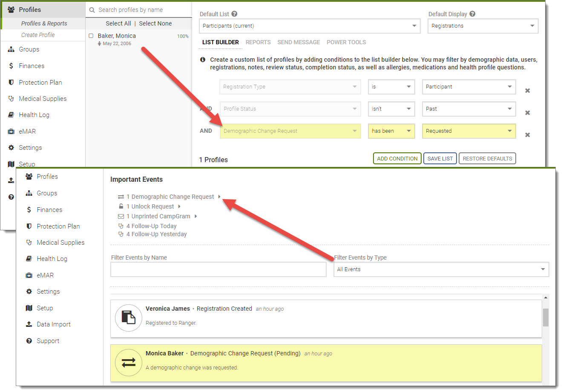Expand the 1 Unlock Request arrow

(179, 206)
